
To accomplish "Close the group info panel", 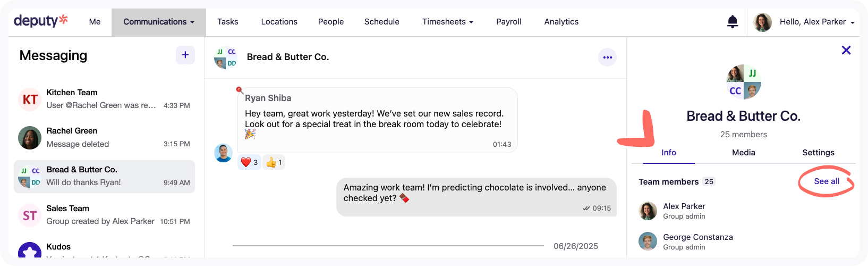I will [846, 50].
